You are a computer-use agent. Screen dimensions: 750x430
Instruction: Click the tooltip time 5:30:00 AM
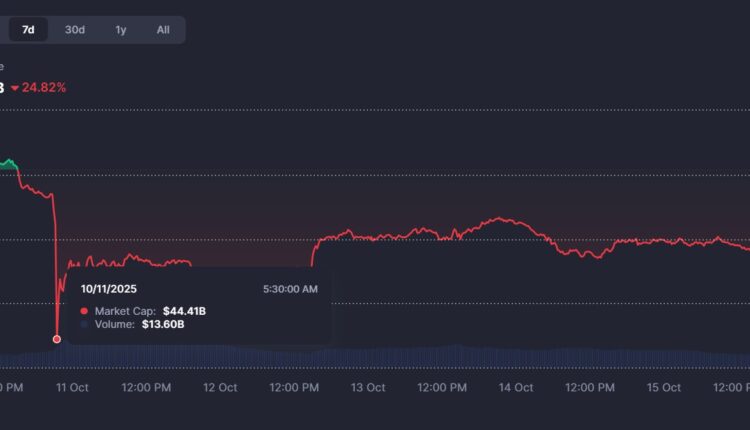pyautogui.click(x=290, y=289)
